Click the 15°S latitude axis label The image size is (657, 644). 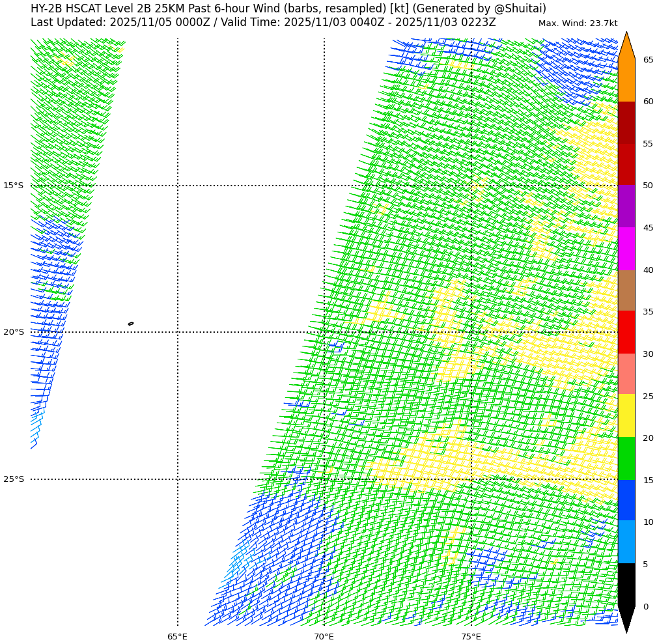pos(14,186)
